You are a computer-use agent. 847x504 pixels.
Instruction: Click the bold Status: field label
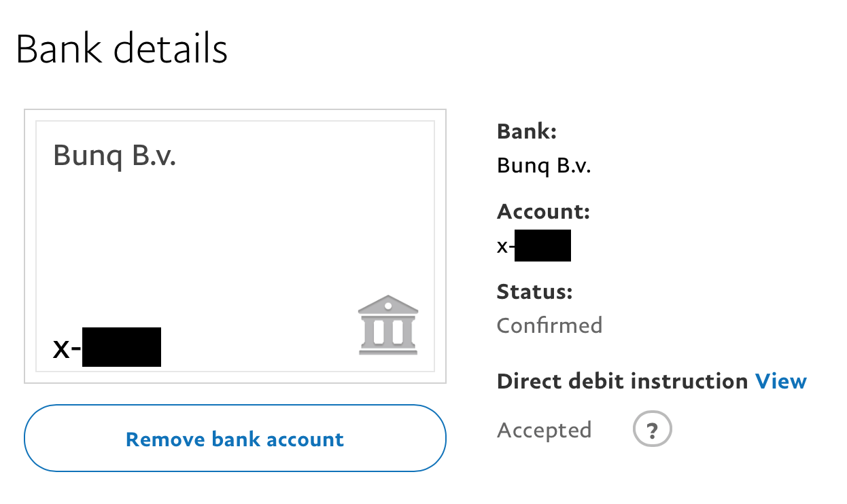pyautogui.click(x=535, y=292)
